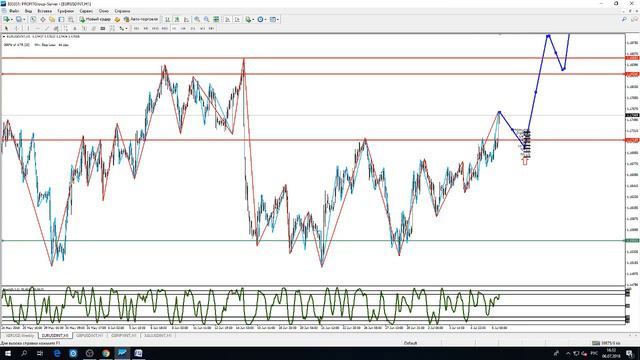Screen dimensions: 640x360
Task: Click the 39875/5 kb connection status indicator
Action: point(607,343)
